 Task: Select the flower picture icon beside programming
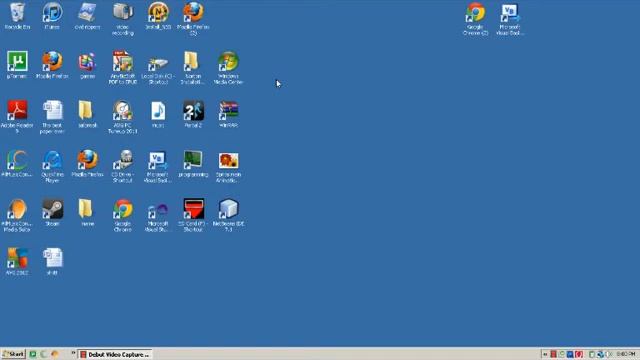228,166
